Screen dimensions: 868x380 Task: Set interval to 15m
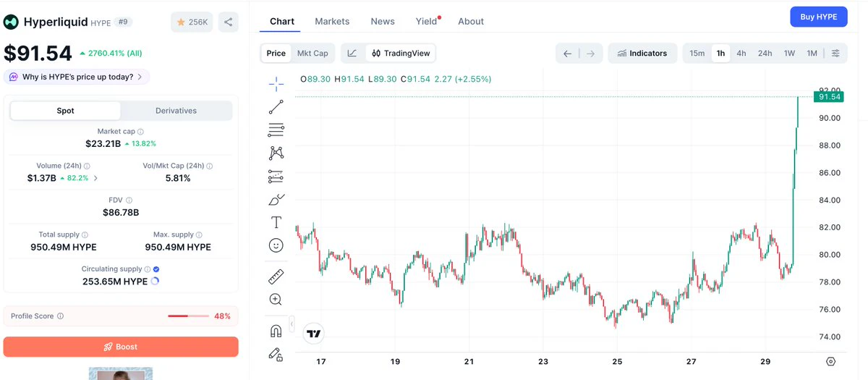697,53
